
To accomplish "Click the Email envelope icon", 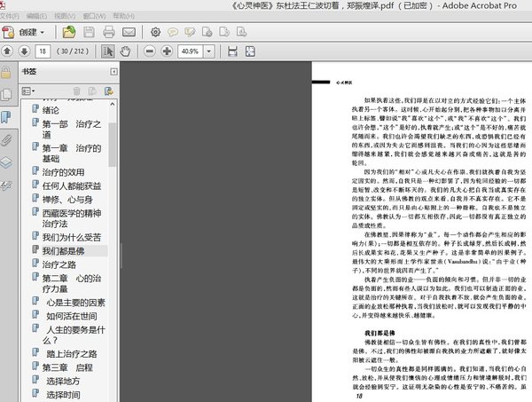I will (129, 32).
